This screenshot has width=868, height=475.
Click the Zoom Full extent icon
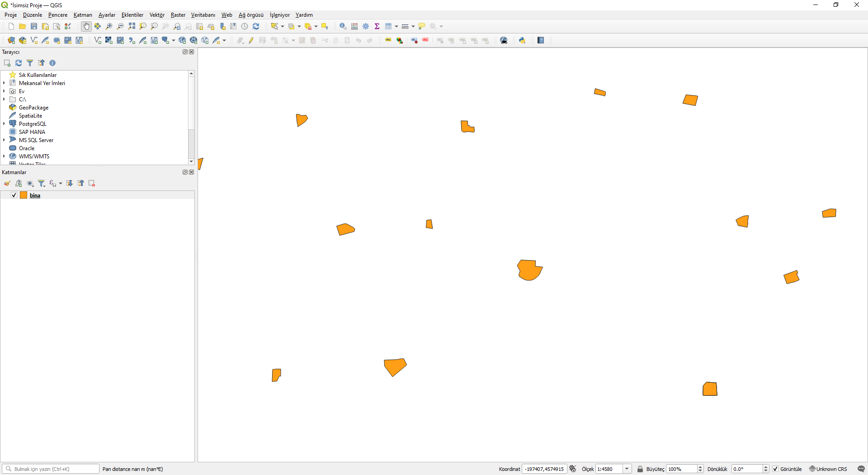click(x=132, y=26)
